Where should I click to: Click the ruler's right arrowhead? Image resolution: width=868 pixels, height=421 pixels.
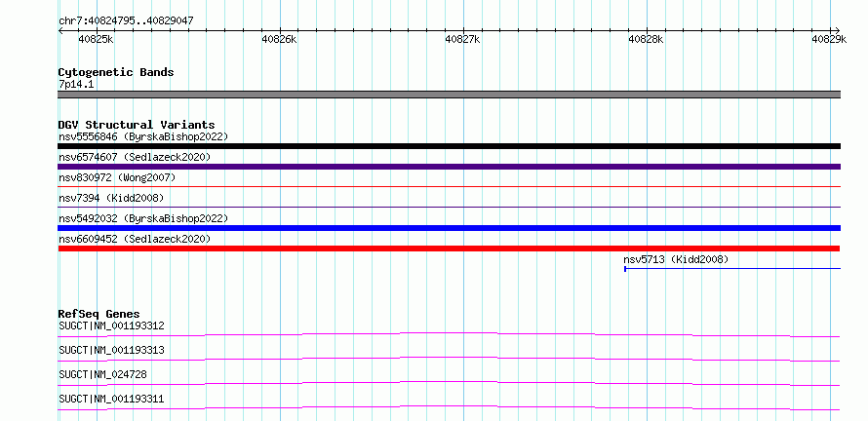838,30
